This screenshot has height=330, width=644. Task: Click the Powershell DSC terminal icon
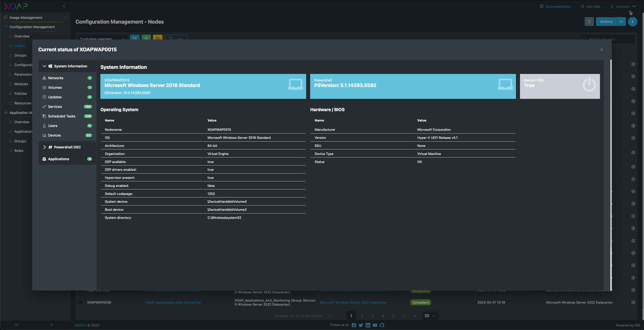pyautogui.click(x=50, y=147)
